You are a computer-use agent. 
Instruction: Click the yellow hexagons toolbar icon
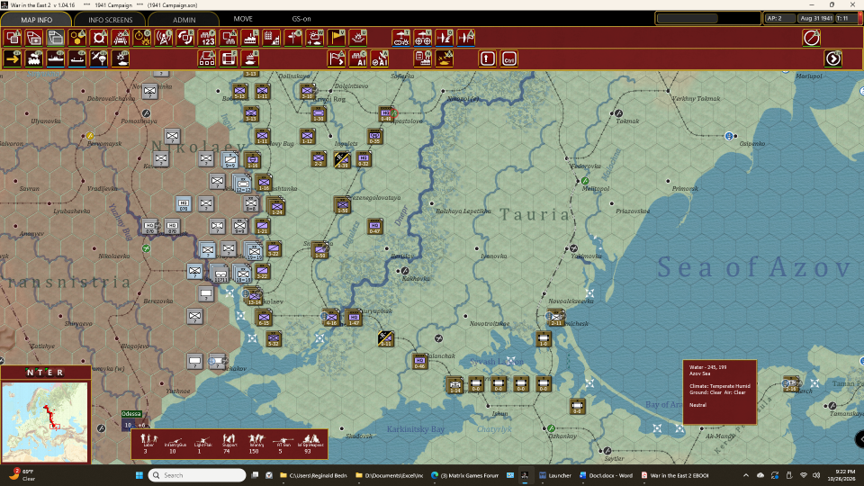(78, 38)
